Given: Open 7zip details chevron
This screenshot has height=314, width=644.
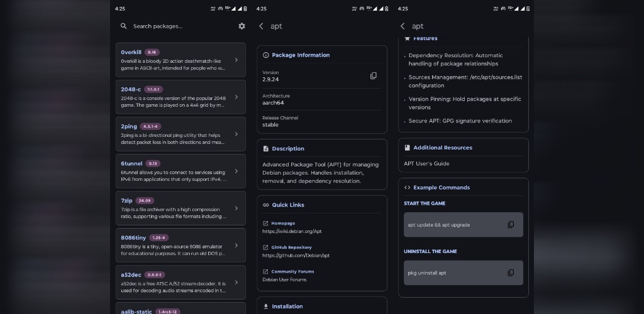Looking at the screenshot, I should [x=236, y=208].
